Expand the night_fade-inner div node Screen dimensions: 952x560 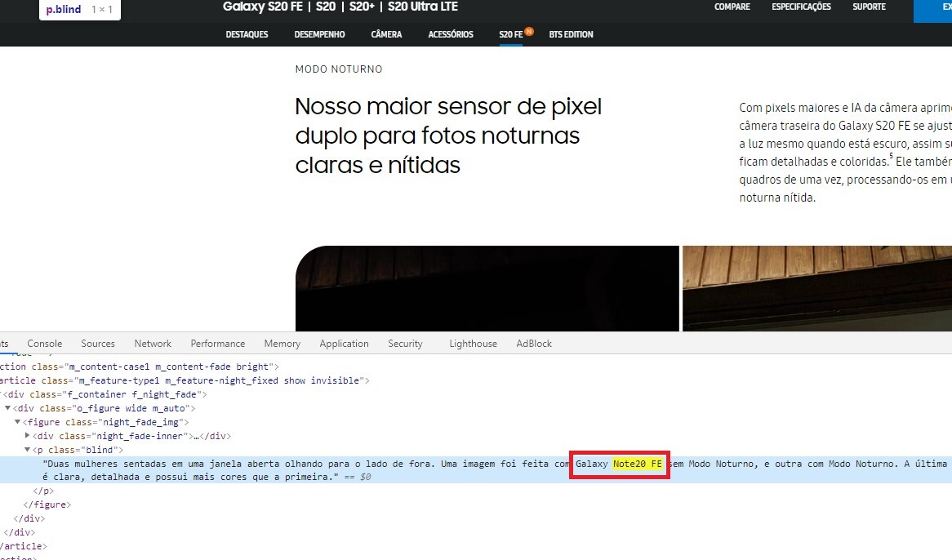pos(27,437)
